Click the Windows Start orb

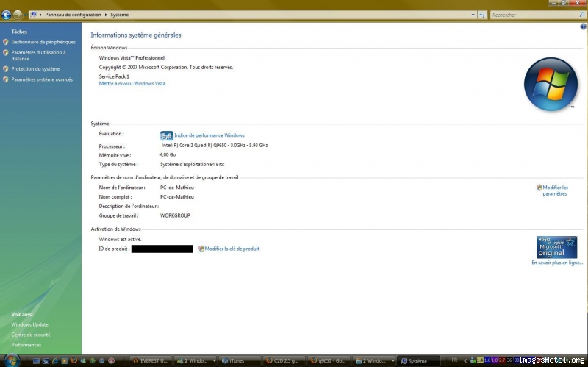(x=12, y=360)
